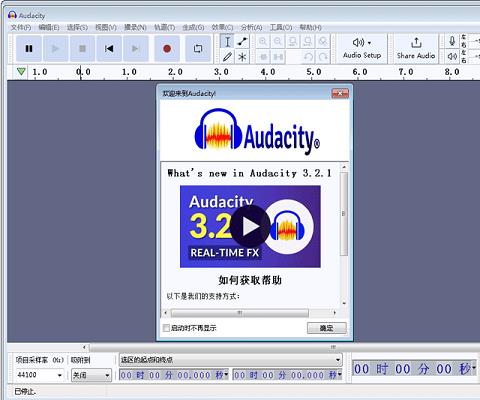Click the 确定 button in welcome dialog
This screenshot has height=400, width=480.
(327, 328)
